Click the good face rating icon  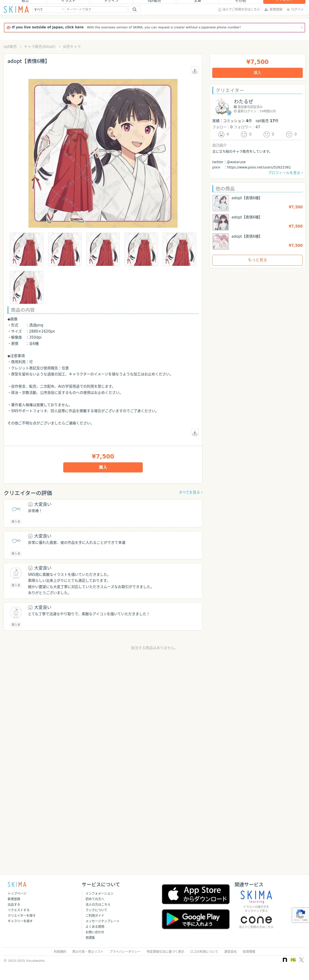point(244,134)
